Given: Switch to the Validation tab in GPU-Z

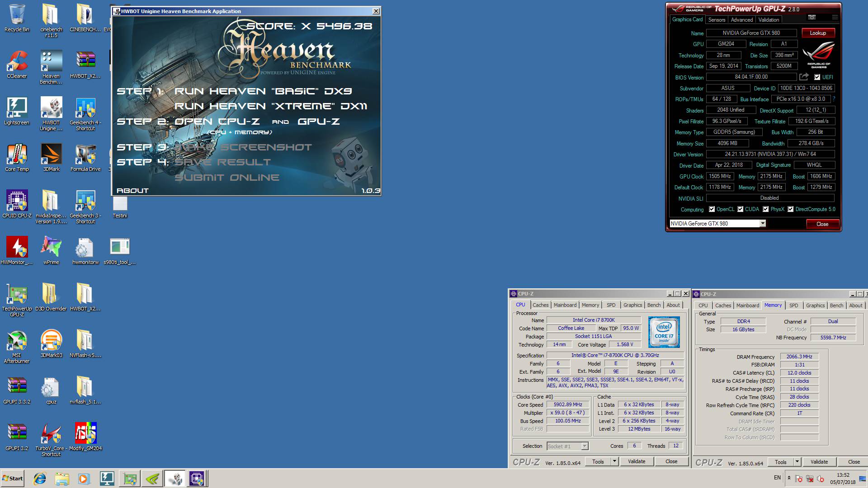Looking at the screenshot, I should (x=769, y=20).
